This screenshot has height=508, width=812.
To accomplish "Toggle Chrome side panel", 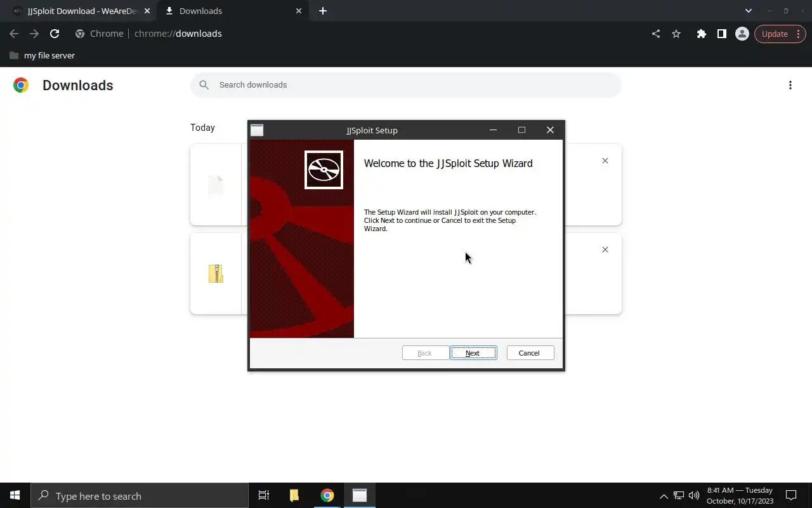I will tap(722, 34).
